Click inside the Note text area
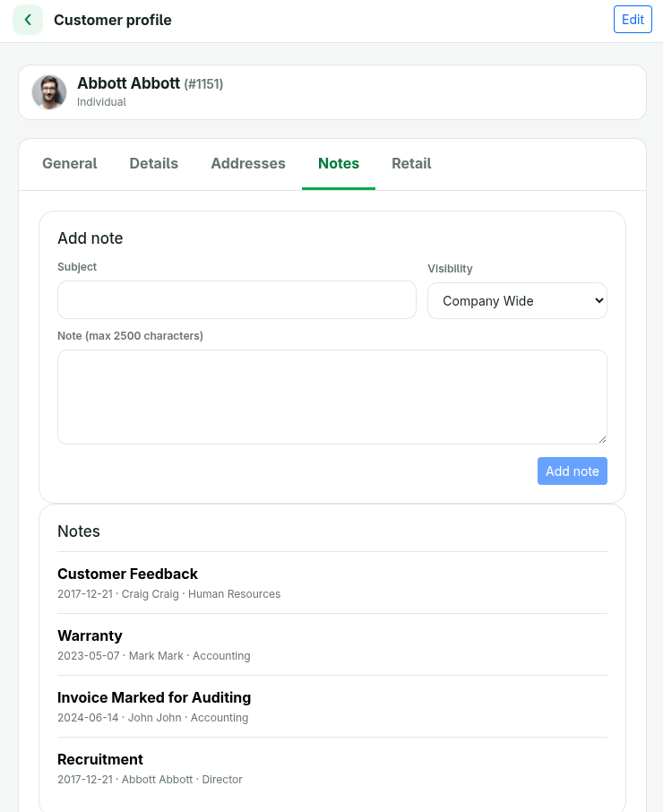Image resolution: width=663 pixels, height=812 pixels. pyautogui.click(x=332, y=397)
